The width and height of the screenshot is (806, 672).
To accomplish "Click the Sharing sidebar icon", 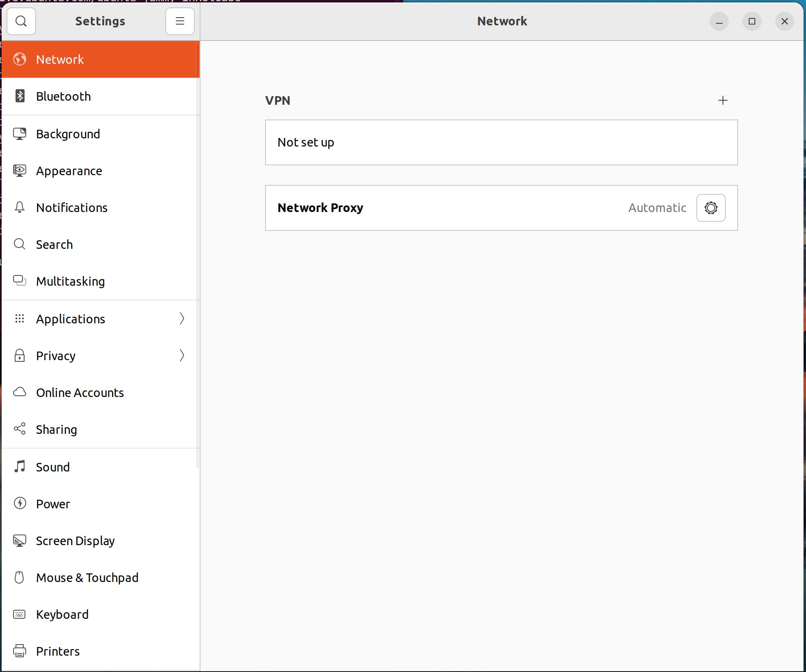I will coord(20,429).
